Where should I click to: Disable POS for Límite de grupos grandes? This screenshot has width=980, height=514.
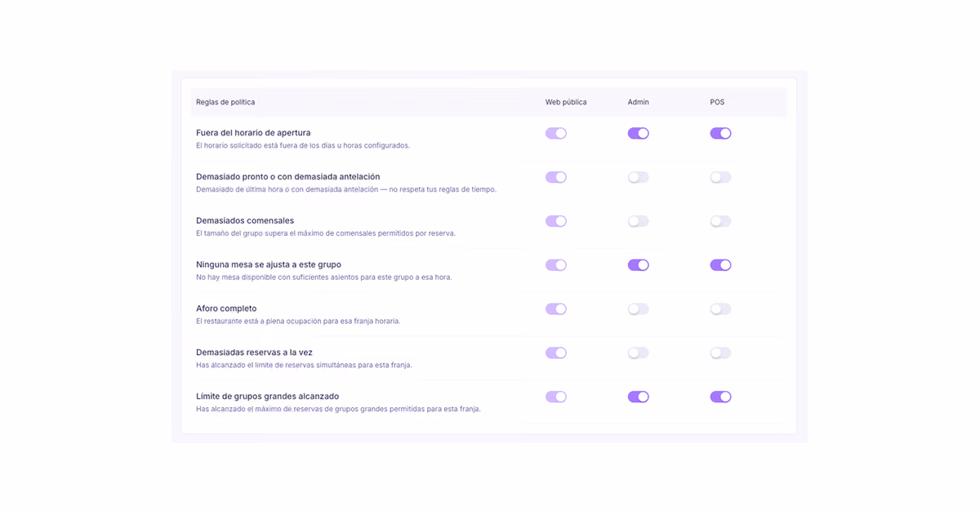(720, 397)
